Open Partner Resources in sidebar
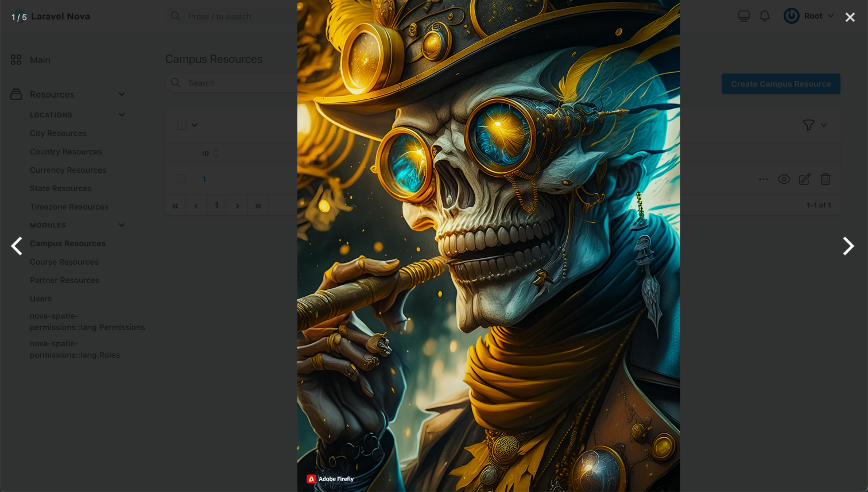 click(x=65, y=280)
